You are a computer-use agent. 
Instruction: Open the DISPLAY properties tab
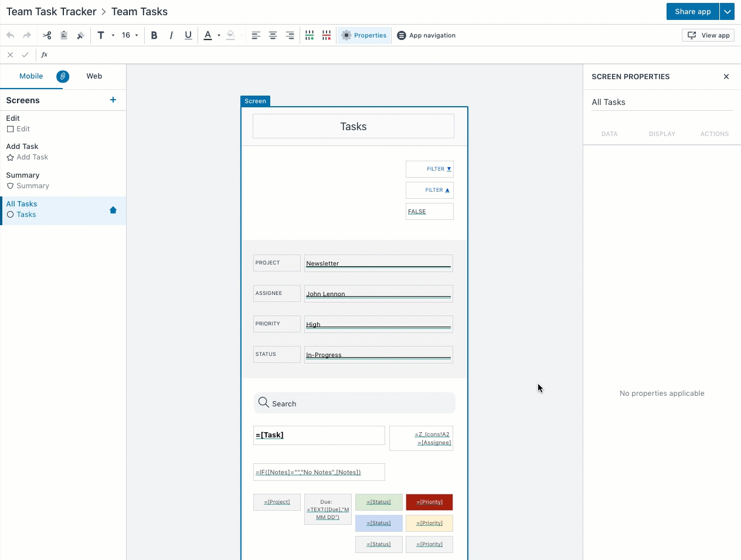click(x=662, y=134)
